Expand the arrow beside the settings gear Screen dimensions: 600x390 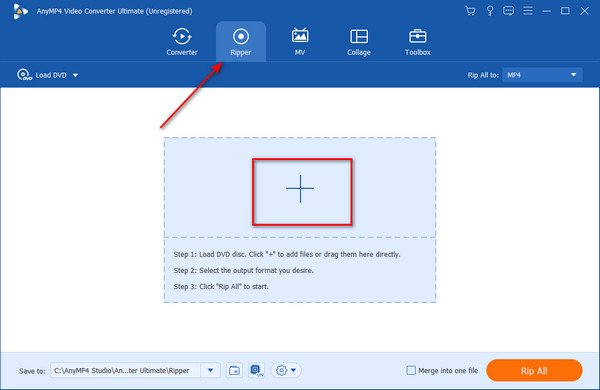coord(293,370)
